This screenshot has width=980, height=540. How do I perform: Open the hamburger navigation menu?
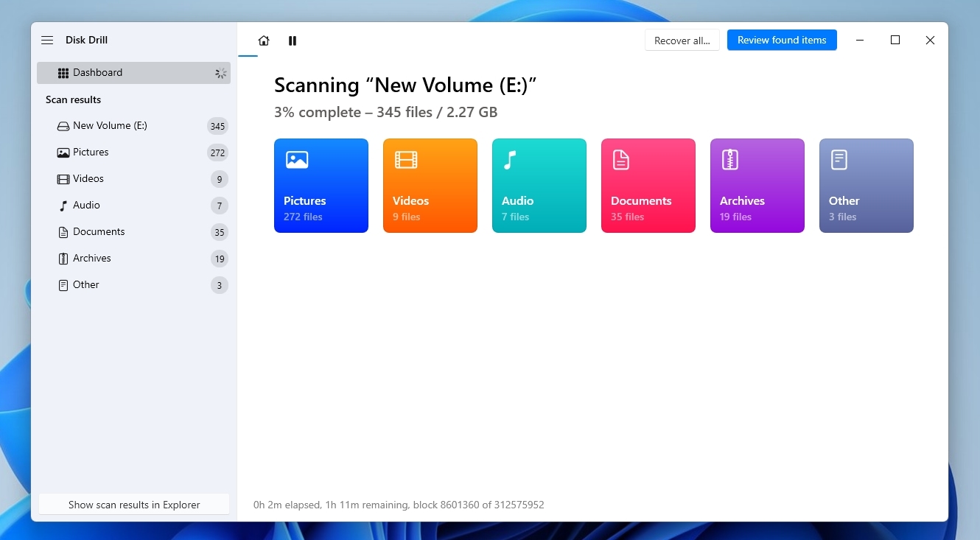point(47,40)
